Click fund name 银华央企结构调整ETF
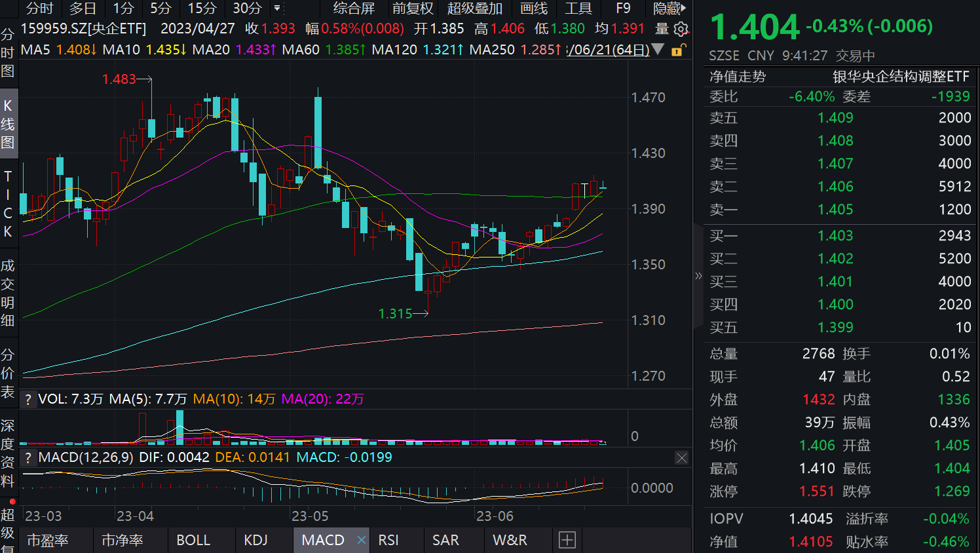 click(901, 77)
